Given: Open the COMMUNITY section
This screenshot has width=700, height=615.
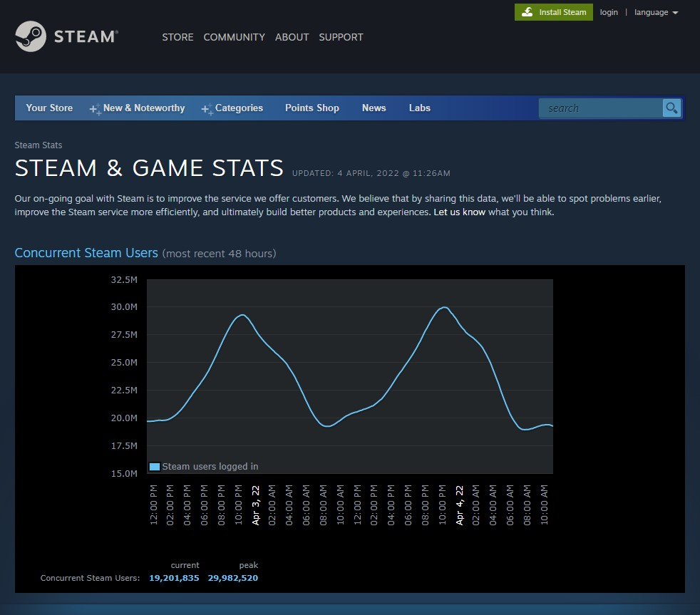Looking at the screenshot, I should tap(235, 37).
